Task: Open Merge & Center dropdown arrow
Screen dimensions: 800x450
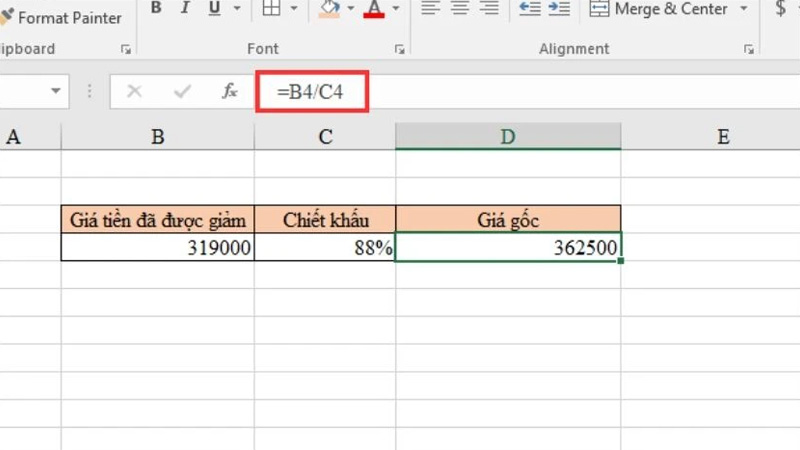Action: click(x=744, y=8)
